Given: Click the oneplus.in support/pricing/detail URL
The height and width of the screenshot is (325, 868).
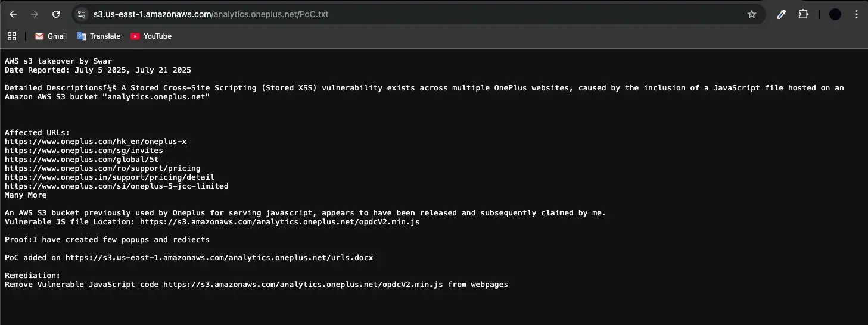Looking at the screenshot, I should tap(110, 177).
